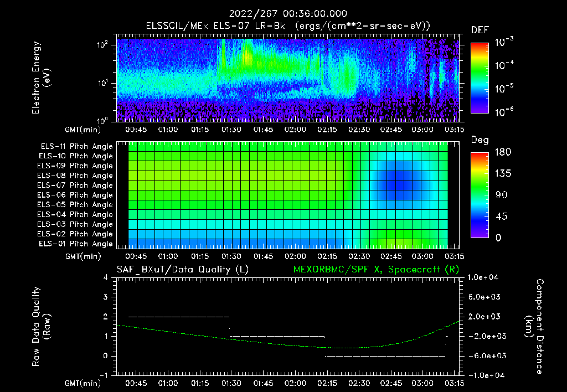The width and height of the screenshot is (567, 392).
Task: Click the 10^-6 tick on DEF colorbar
Action: coord(504,112)
